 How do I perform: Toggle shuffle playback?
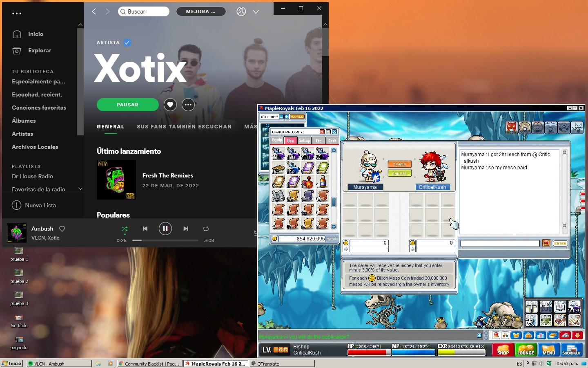pos(125,229)
